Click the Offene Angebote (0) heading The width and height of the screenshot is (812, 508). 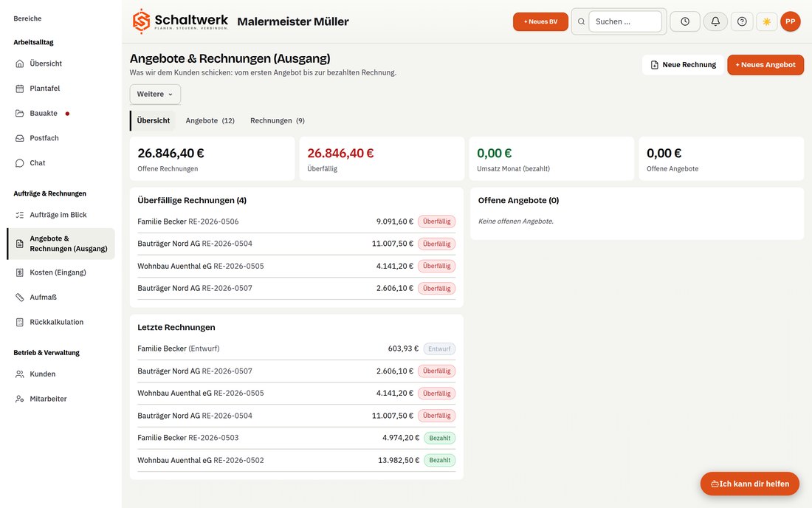coord(518,200)
